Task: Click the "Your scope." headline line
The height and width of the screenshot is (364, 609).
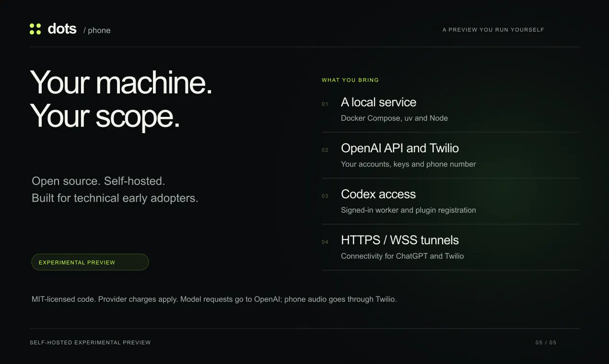Action: 105,116
